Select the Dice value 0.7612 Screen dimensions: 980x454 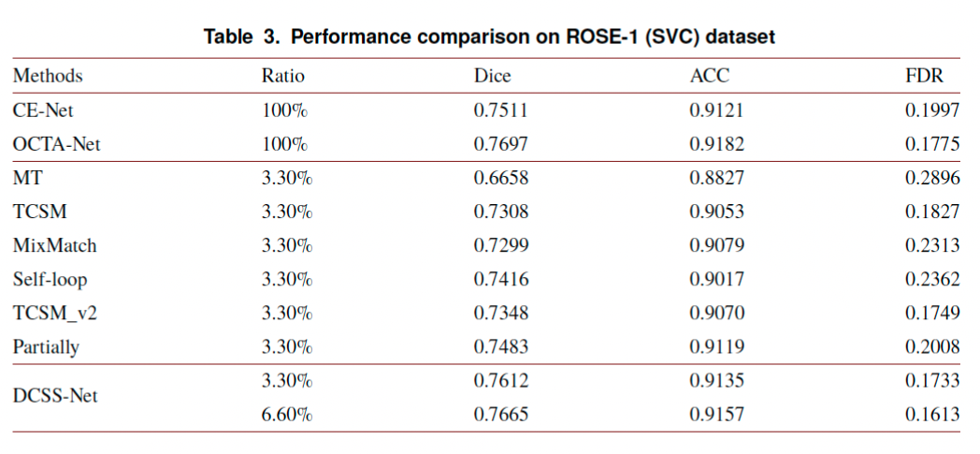[501, 381]
